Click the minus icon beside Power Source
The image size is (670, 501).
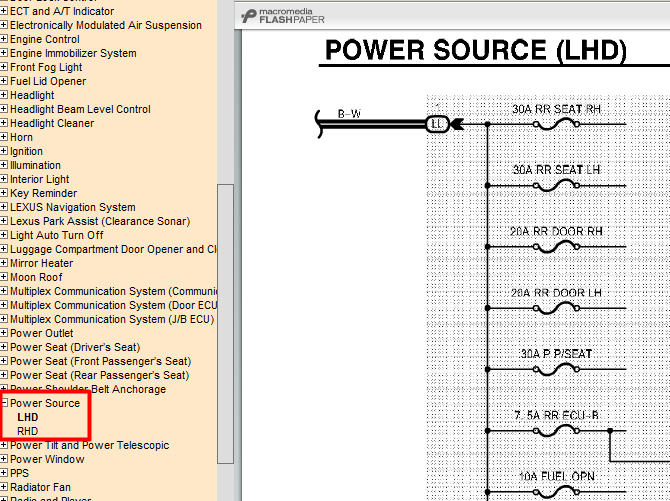pyautogui.click(x=4, y=403)
